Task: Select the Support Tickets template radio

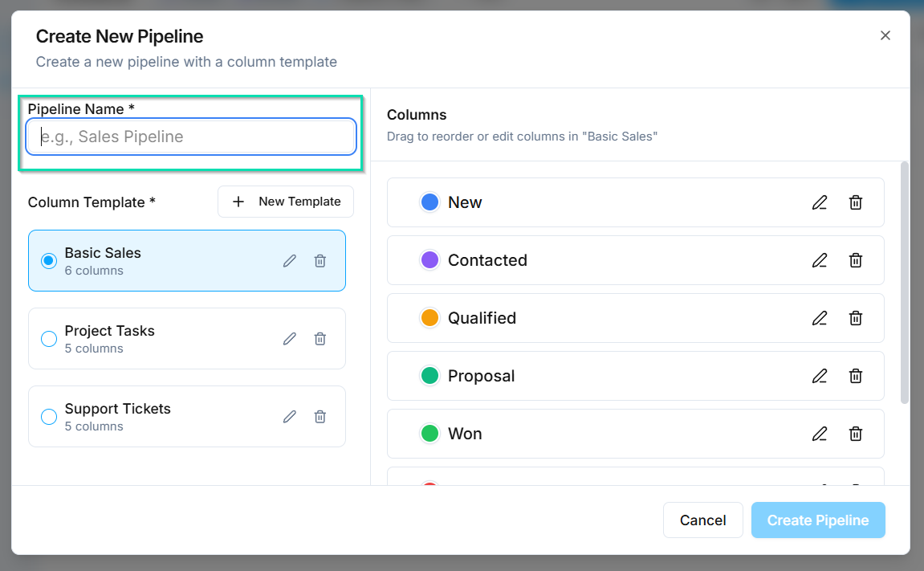Action: (x=49, y=417)
